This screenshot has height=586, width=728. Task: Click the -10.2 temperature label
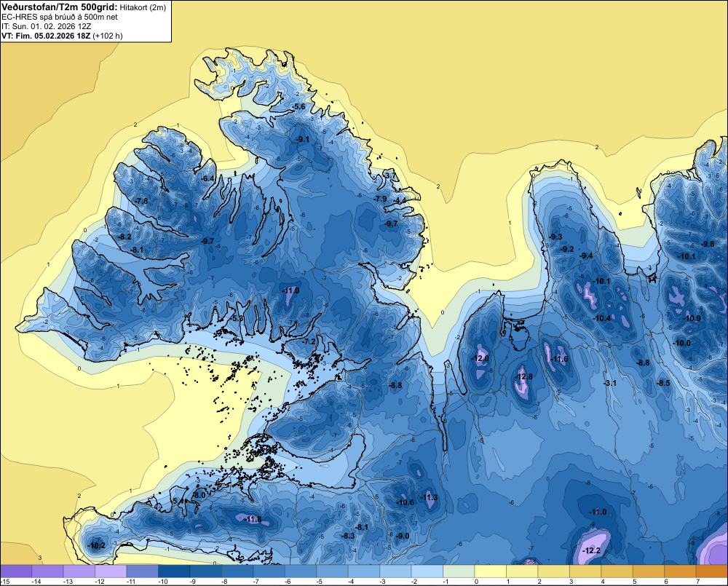97,546
